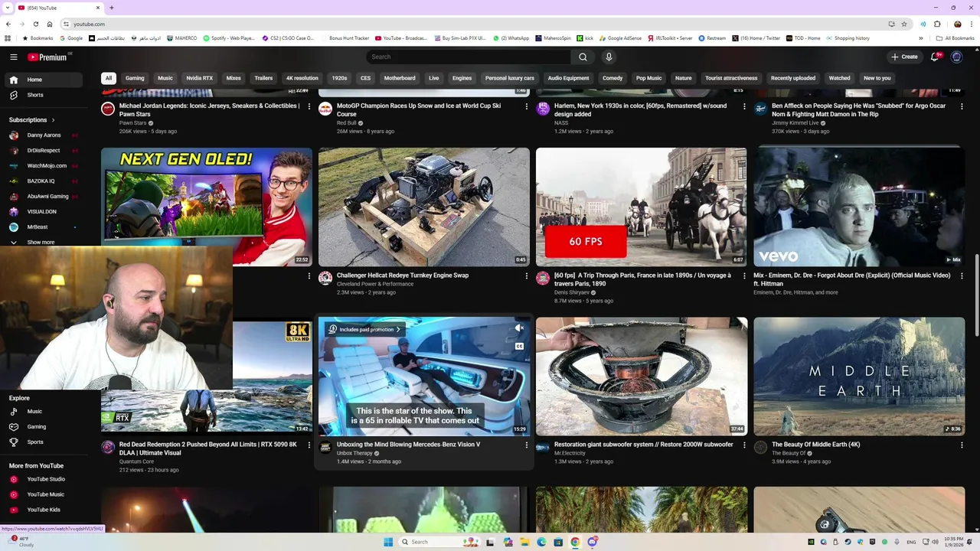Open action menu for Mercedes-Benz Vision V video

pyautogui.click(x=526, y=445)
